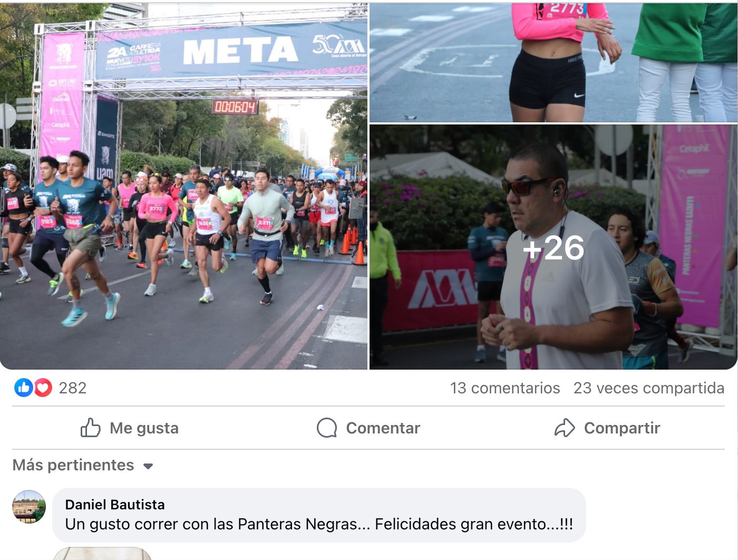Click the thumbs-up Me gusta icon
Viewport: 738px width, 560px height.
point(90,428)
